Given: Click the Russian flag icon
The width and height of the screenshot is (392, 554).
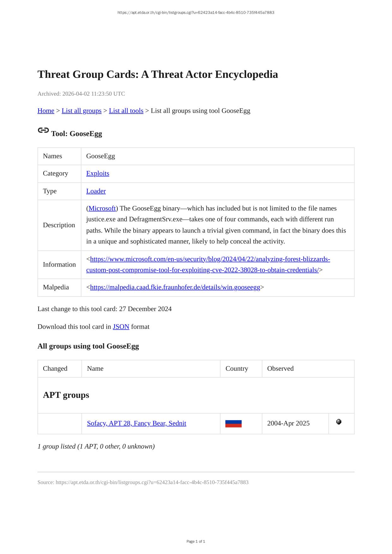Looking at the screenshot, I should point(233,424).
